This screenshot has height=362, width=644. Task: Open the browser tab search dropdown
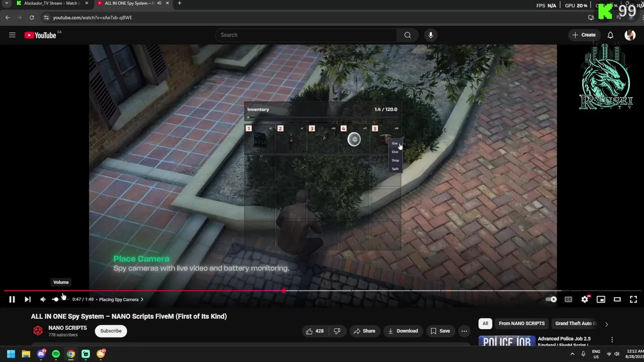pyautogui.click(x=7, y=3)
